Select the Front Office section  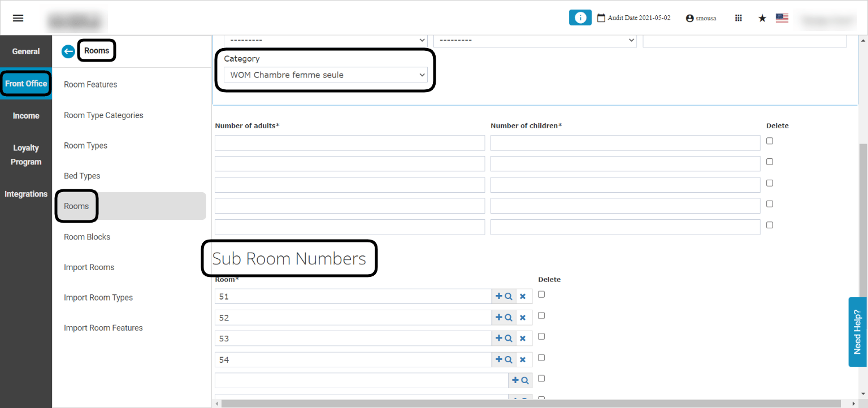click(26, 84)
